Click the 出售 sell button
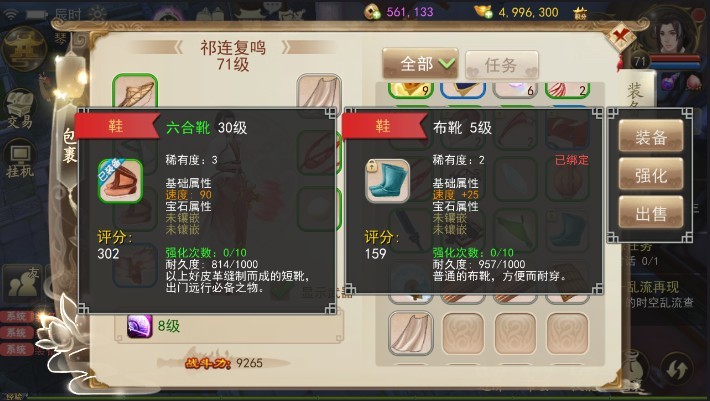The width and height of the screenshot is (710, 401). coord(651,212)
